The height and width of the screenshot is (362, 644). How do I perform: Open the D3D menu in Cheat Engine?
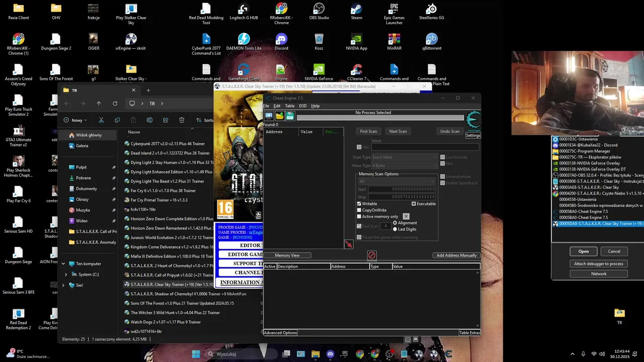[x=303, y=106]
